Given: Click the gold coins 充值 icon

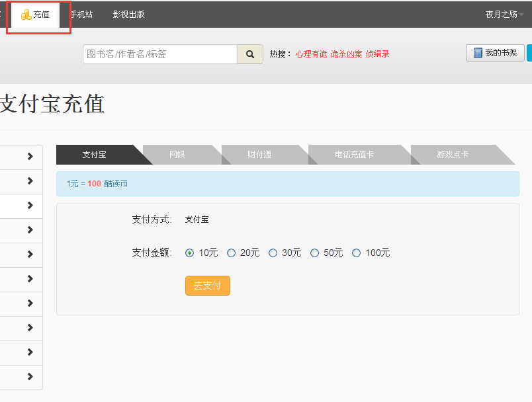Looking at the screenshot, I should point(26,15).
